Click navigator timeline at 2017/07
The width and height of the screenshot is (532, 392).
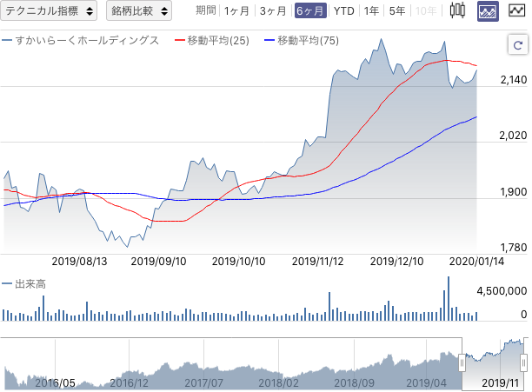204,382
